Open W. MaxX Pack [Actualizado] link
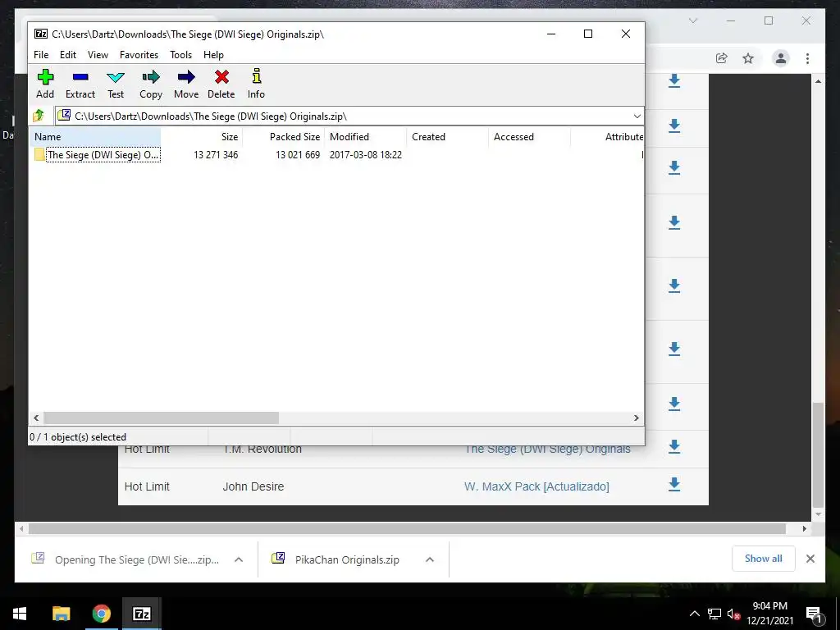The height and width of the screenshot is (630, 840). pyautogui.click(x=536, y=486)
